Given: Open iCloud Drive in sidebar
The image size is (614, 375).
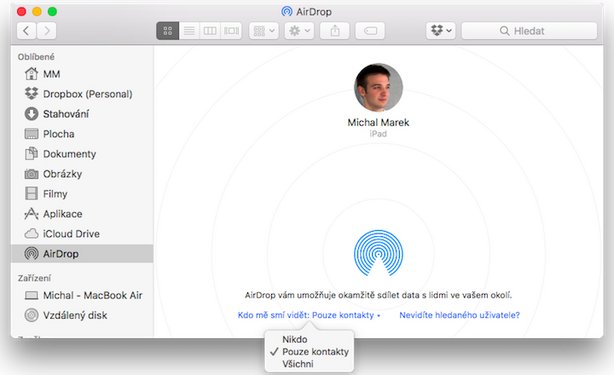Looking at the screenshot, I should 82,234.
